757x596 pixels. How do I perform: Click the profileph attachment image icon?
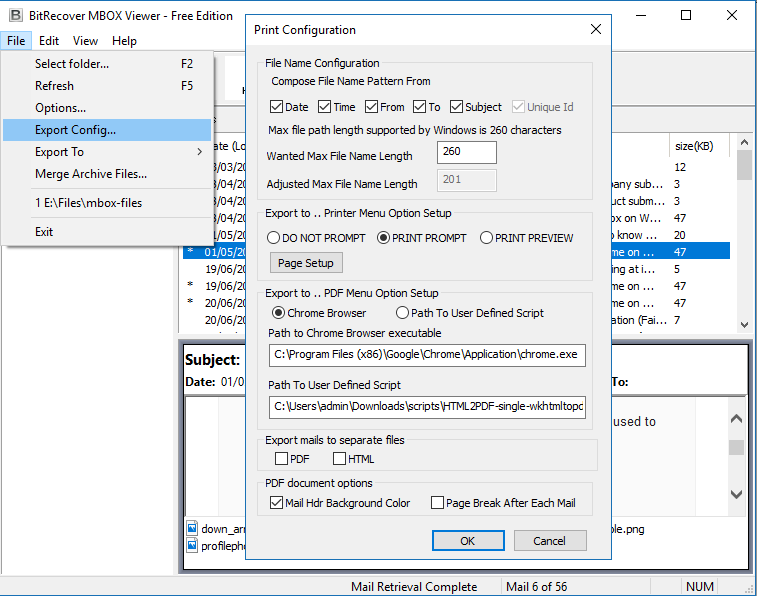point(192,545)
